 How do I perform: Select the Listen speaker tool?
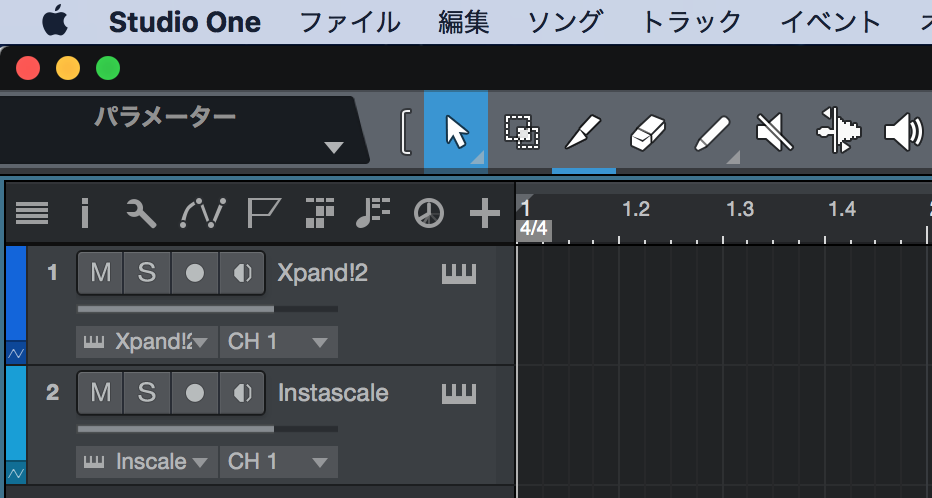903,132
